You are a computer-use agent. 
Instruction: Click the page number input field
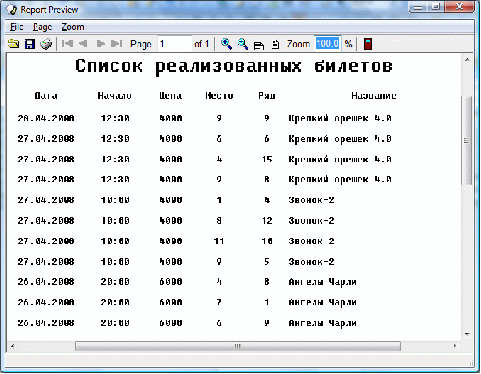pyautogui.click(x=175, y=44)
